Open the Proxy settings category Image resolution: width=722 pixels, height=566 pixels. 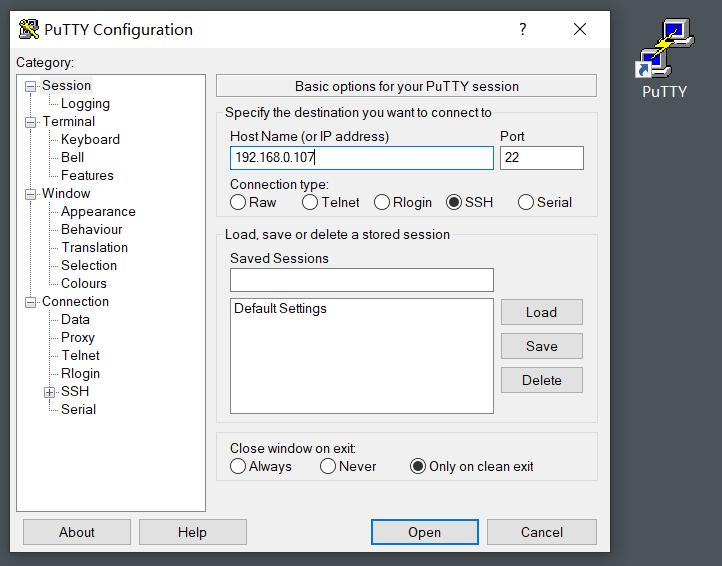(77, 338)
